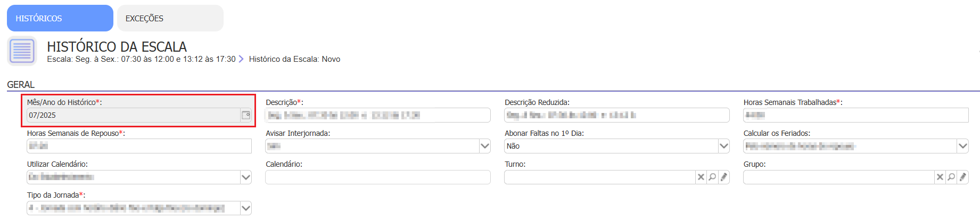Edit Grupo with the pencil icon
Viewport: 980px width, 219px height.
coord(962,177)
